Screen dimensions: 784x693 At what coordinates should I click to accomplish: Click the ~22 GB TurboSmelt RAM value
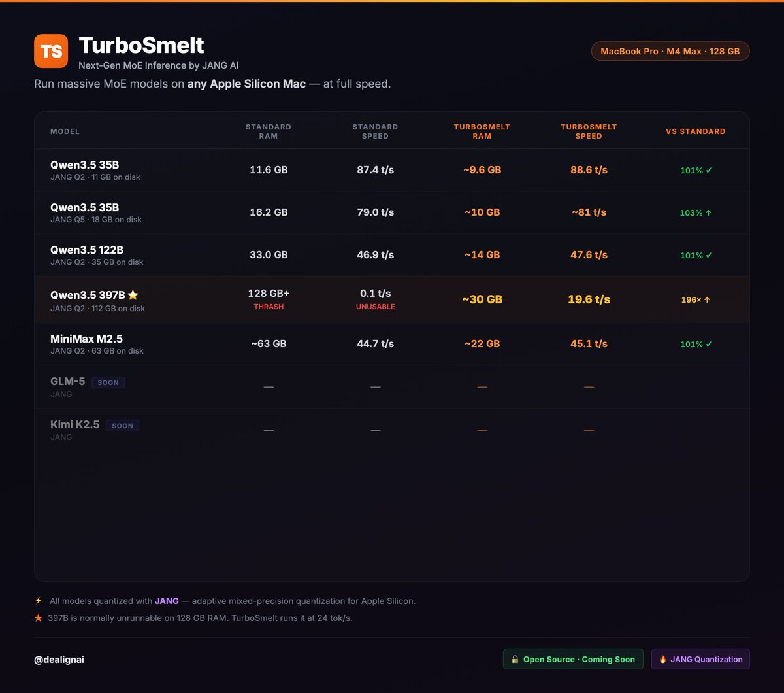pos(482,344)
